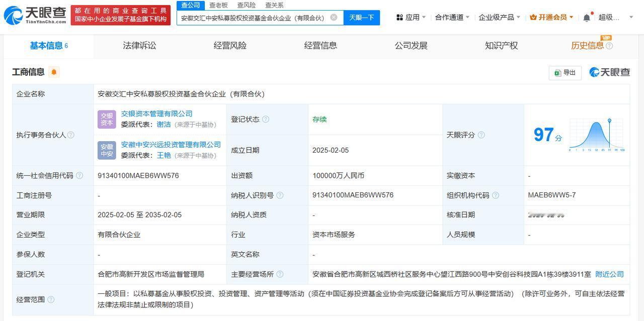This screenshot has height=321, width=644.
Task: Click help icon beside 经营范围
Action: [x=51, y=299]
